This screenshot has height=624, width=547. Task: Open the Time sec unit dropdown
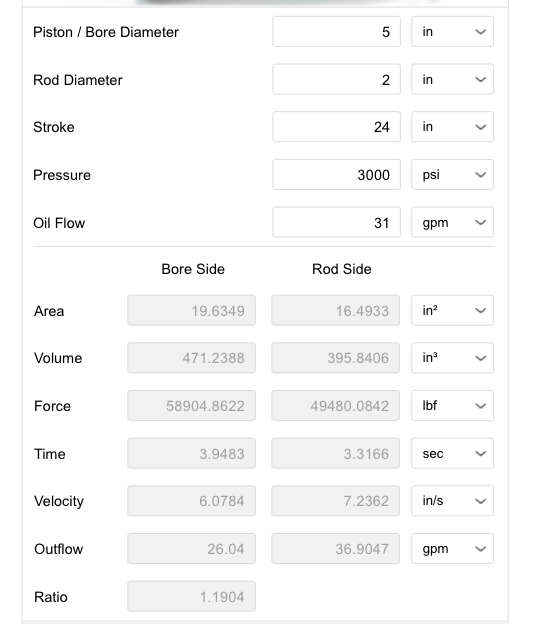pos(452,453)
